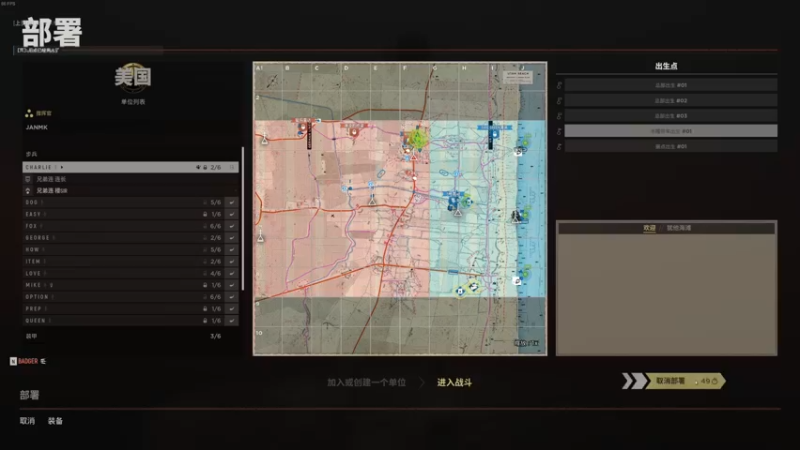Click the lock icon on the EASY row
The image size is (800, 450).
click(205, 214)
